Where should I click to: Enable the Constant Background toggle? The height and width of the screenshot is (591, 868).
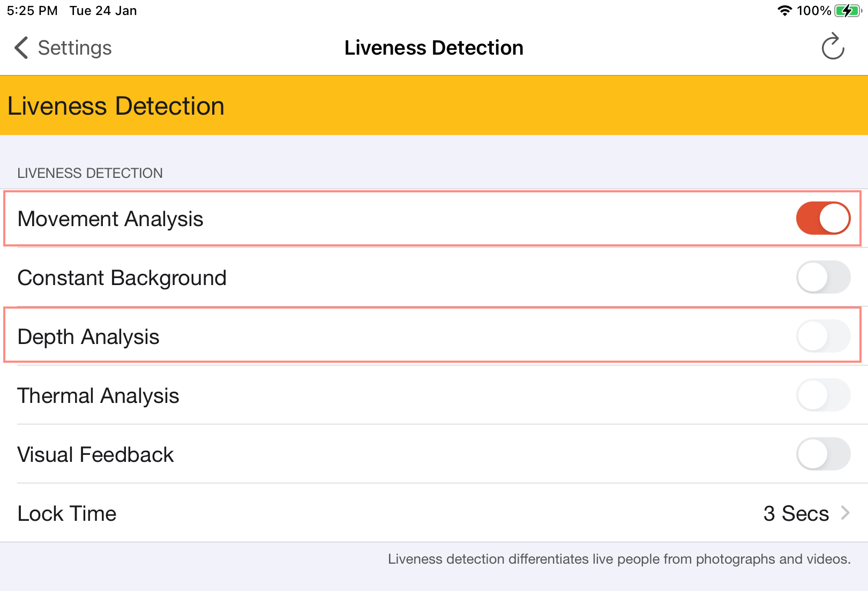tap(822, 278)
